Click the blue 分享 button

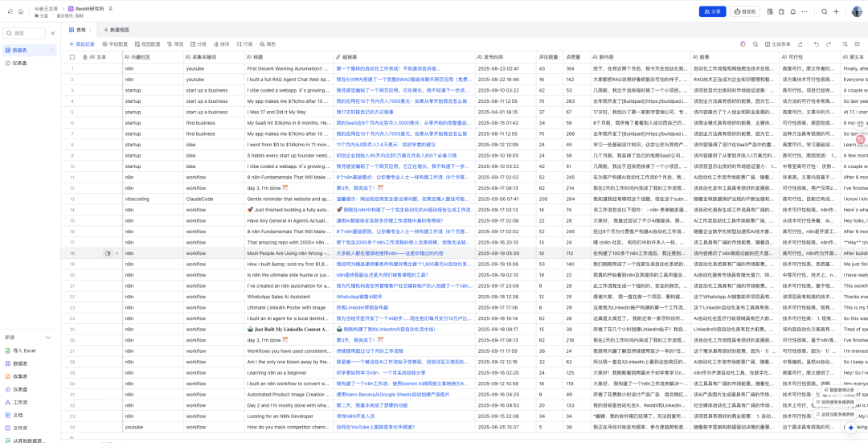pos(712,12)
